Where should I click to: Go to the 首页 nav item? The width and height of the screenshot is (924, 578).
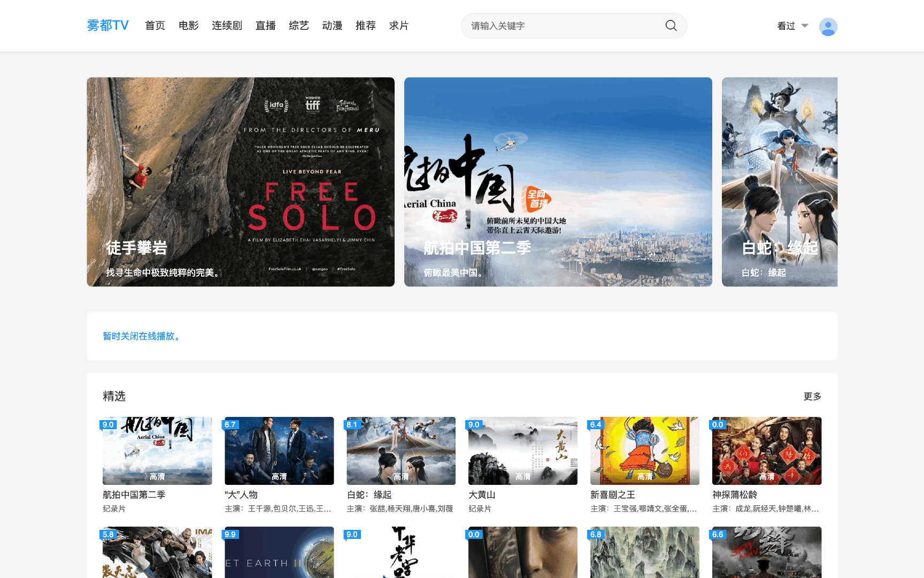point(155,26)
